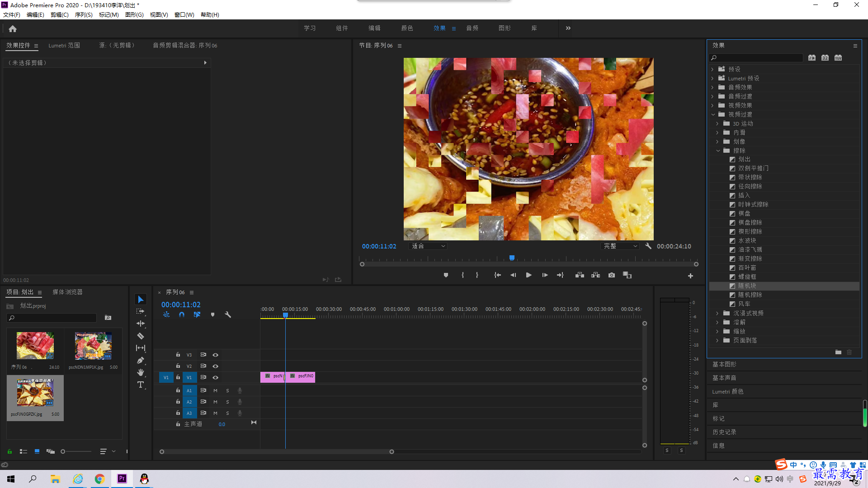Switch Project panel to list view
Viewport: 868px width, 488px height.
pos(24,451)
